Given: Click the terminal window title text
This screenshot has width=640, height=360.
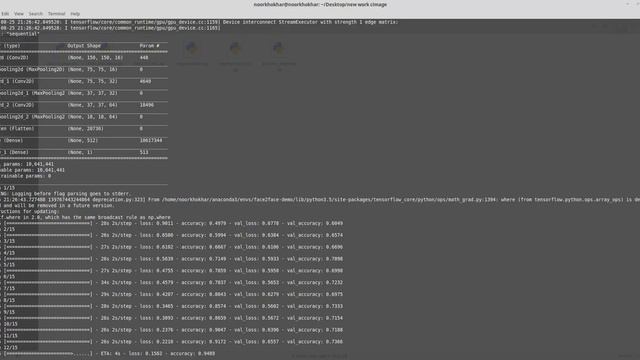Looking at the screenshot, I should point(320,4).
